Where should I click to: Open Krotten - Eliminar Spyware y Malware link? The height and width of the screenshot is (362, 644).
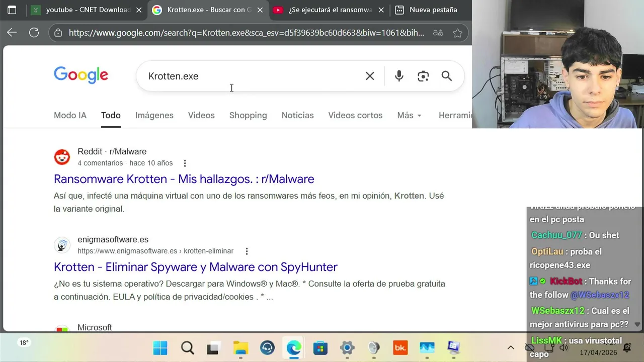pyautogui.click(x=195, y=267)
